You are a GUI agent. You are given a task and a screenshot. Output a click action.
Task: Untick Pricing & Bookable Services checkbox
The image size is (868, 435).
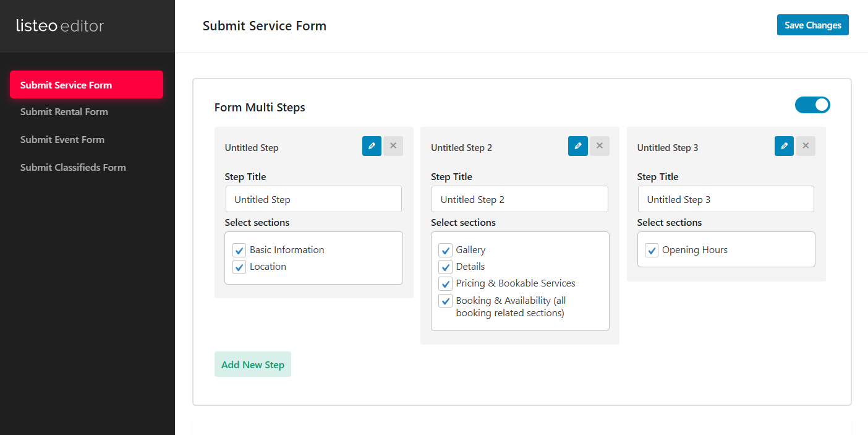[445, 284]
